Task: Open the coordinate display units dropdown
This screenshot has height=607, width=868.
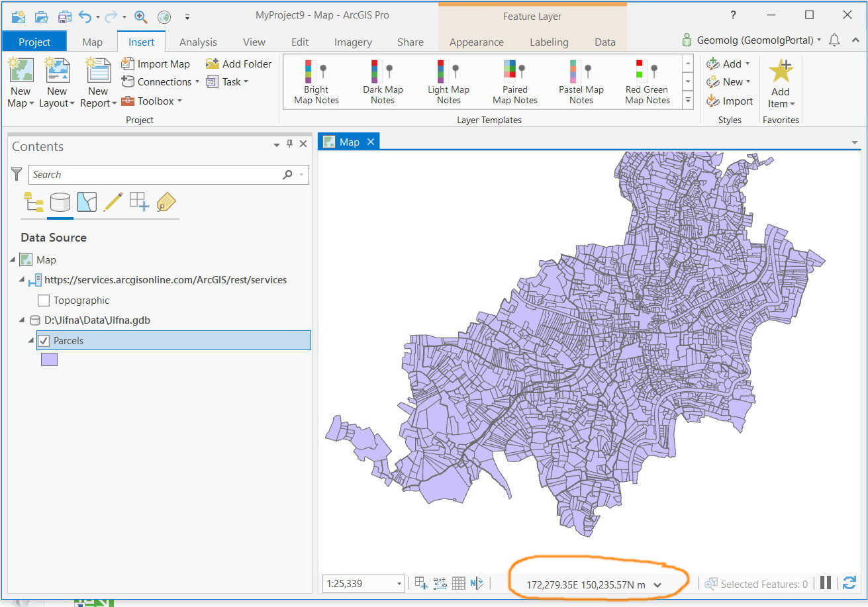Action: [x=657, y=584]
